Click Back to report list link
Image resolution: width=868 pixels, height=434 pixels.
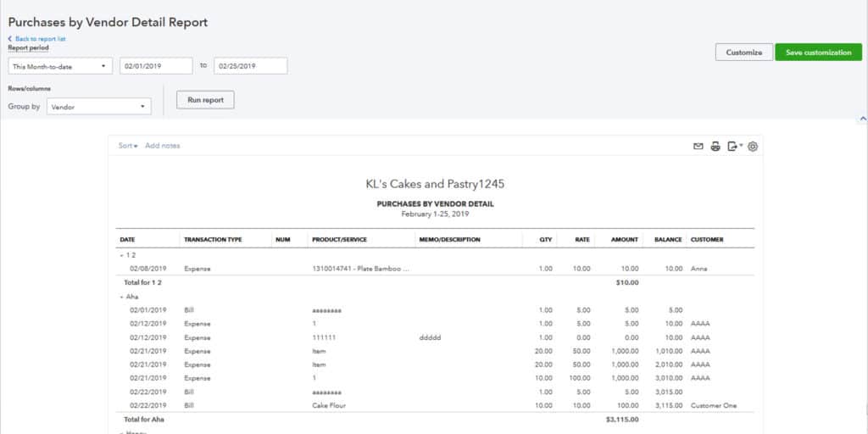pyautogui.click(x=36, y=39)
